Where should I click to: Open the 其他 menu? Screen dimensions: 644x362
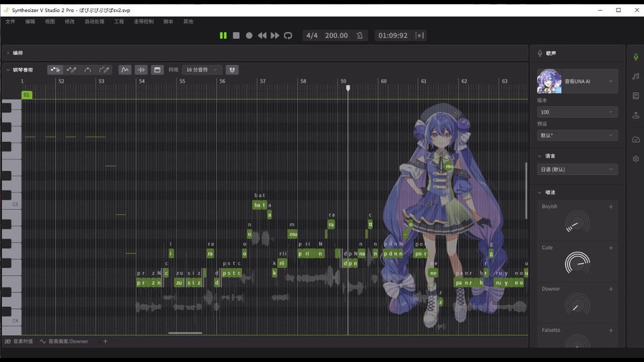point(188,21)
